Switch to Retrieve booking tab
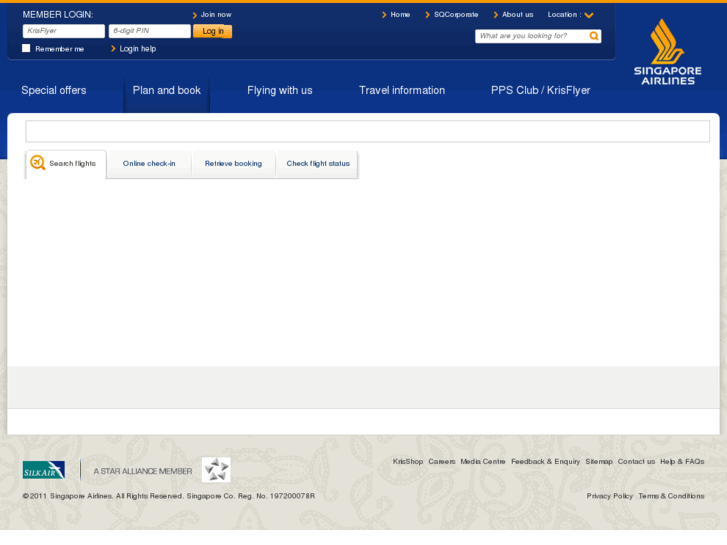The image size is (727, 545). point(233,164)
